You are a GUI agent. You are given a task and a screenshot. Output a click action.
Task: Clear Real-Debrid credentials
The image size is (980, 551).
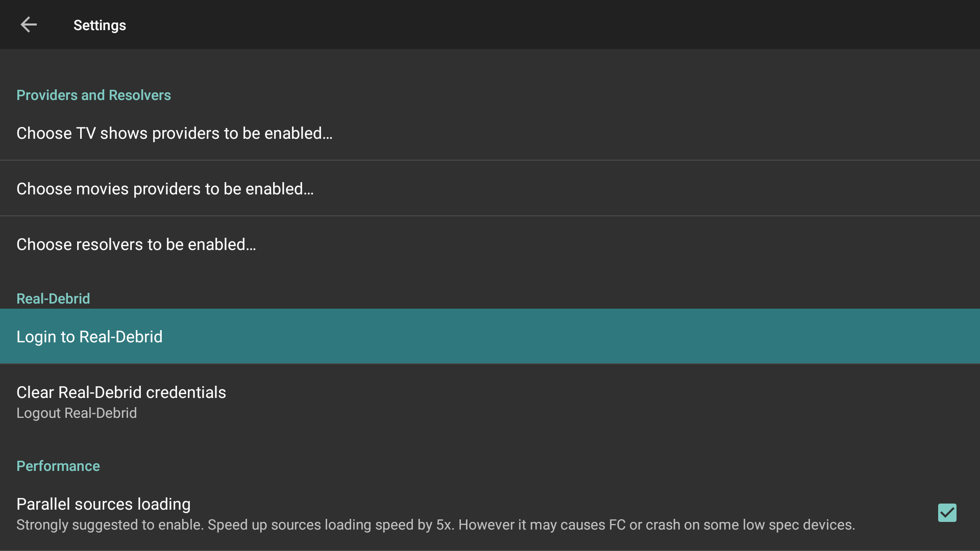click(490, 402)
